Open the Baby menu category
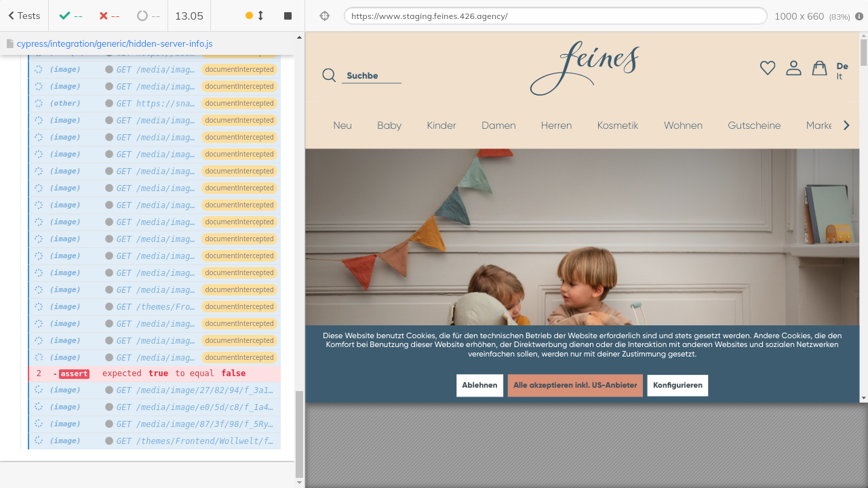This screenshot has width=868, height=488. coord(389,125)
